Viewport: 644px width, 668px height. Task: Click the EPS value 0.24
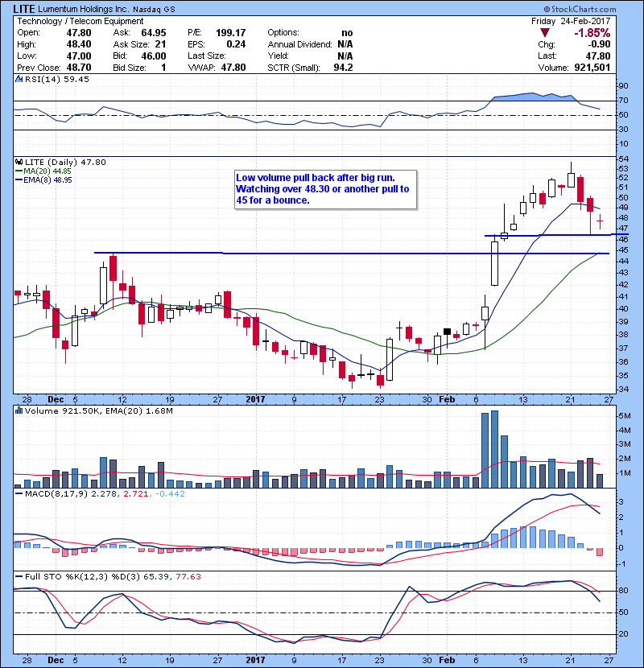tap(236, 44)
